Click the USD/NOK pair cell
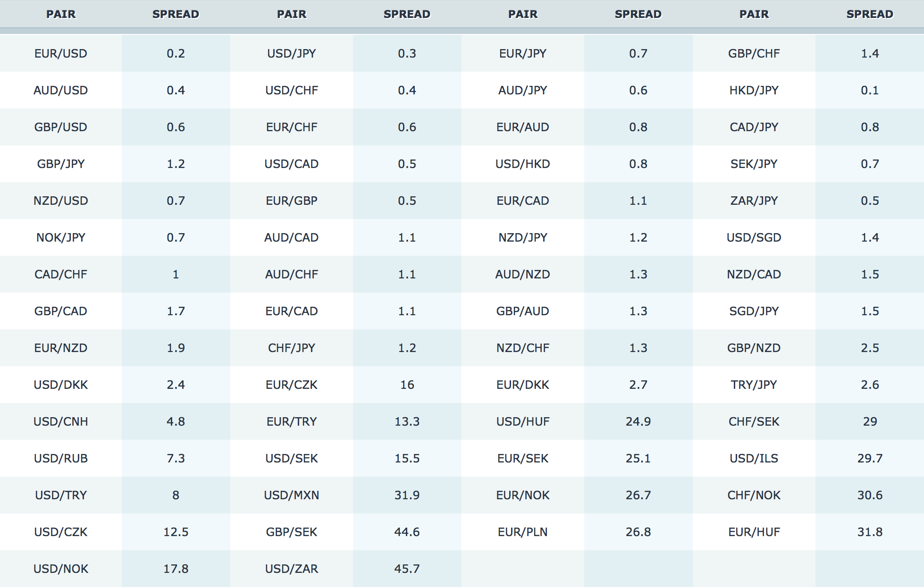Image resolution: width=924 pixels, height=588 pixels. 61,569
